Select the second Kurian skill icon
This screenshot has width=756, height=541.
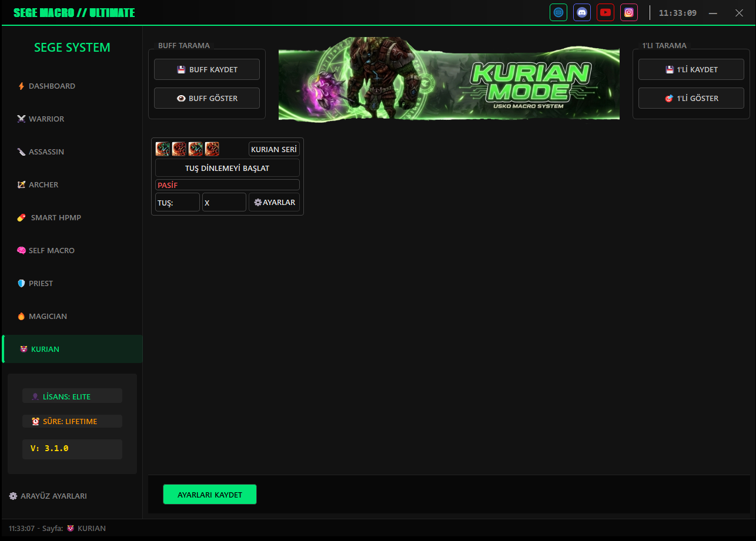[x=179, y=149]
